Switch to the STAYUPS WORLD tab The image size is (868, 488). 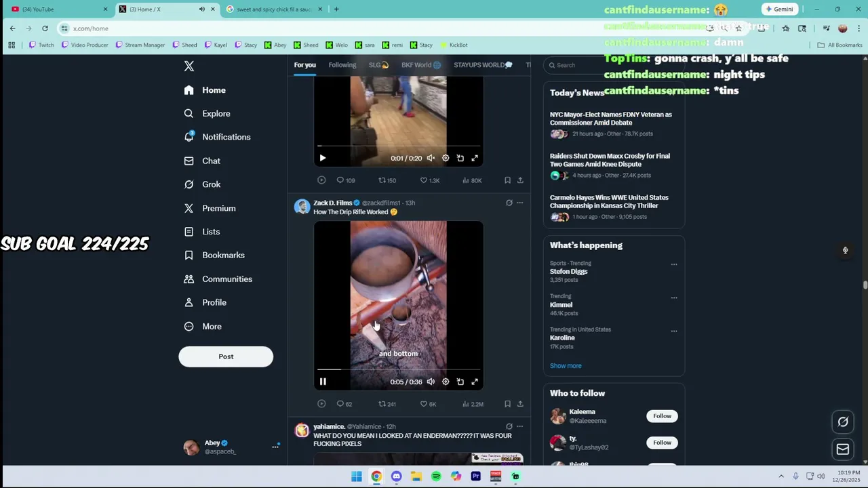[x=483, y=65]
